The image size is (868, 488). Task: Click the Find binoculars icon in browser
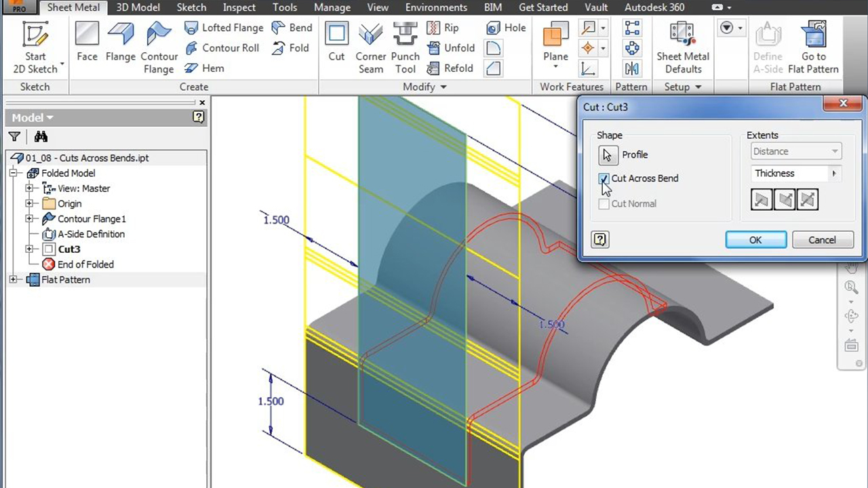click(41, 137)
